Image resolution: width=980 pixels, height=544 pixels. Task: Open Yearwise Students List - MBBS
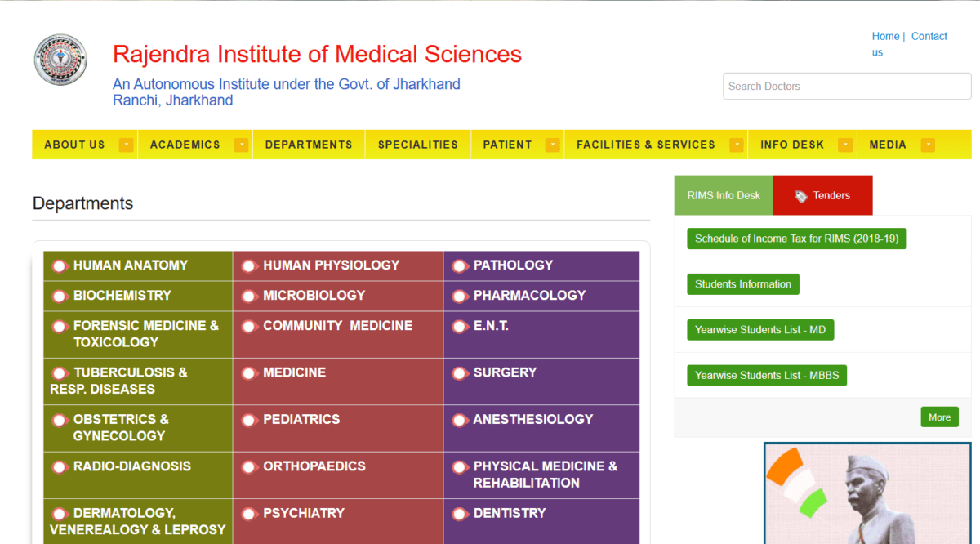click(767, 375)
